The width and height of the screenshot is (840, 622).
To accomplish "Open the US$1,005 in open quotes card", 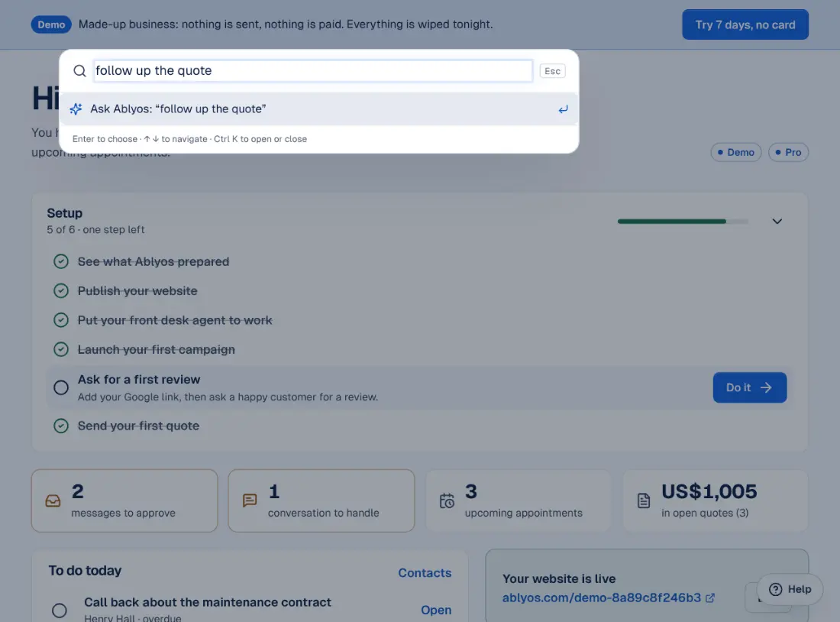I will (716, 501).
